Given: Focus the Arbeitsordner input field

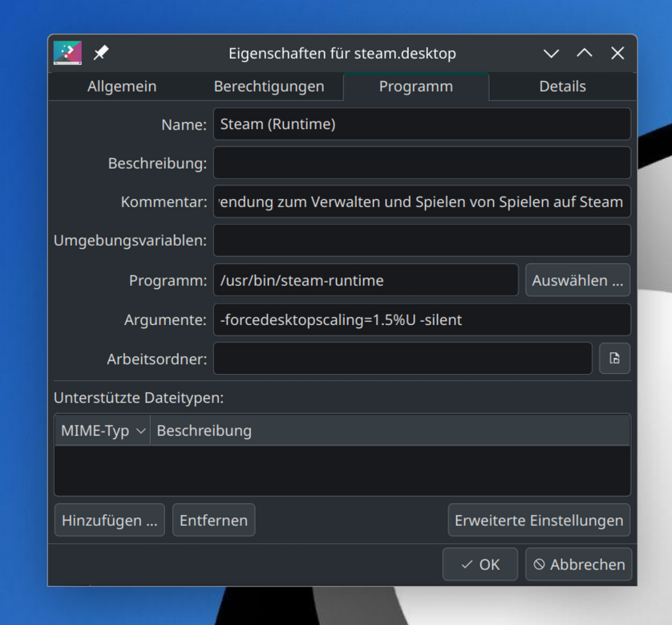Looking at the screenshot, I should tap(403, 359).
